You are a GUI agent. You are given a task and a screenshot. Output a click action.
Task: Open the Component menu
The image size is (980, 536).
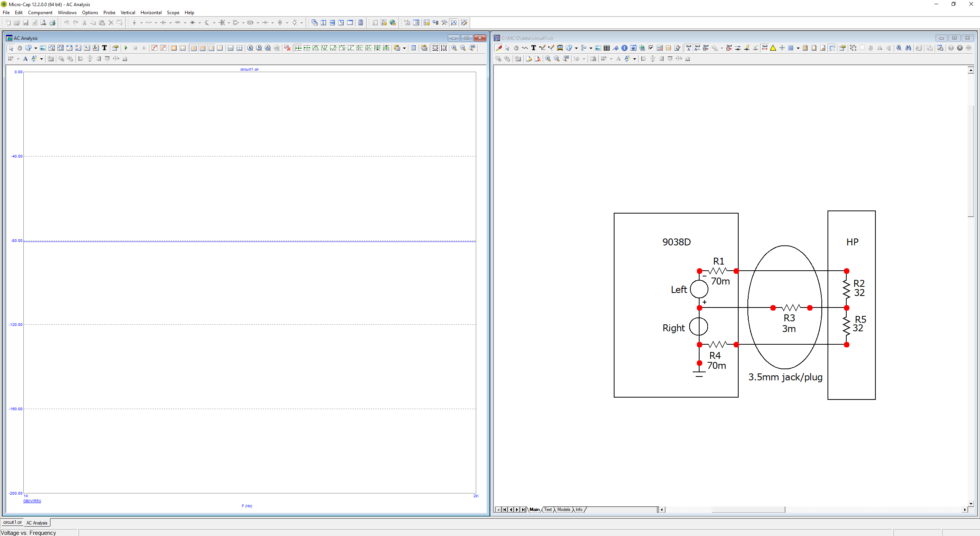[x=40, y=13]
